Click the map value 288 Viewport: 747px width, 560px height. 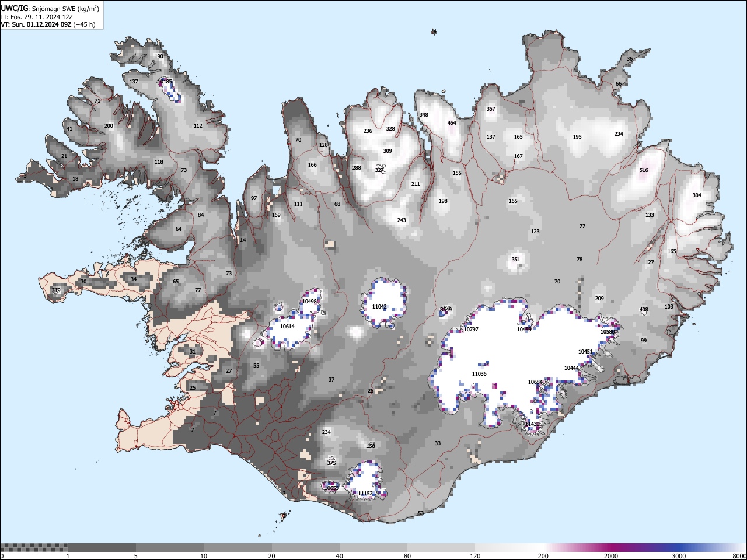pyautogui.click(x=357, y=168)
